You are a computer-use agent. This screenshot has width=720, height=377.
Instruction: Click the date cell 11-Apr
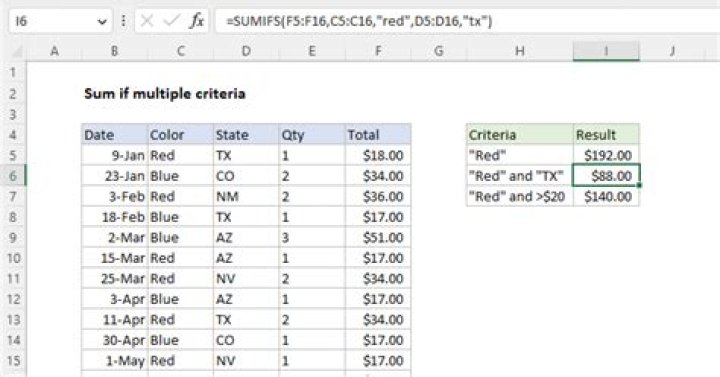pyautogui.click(x=115, y=320)
